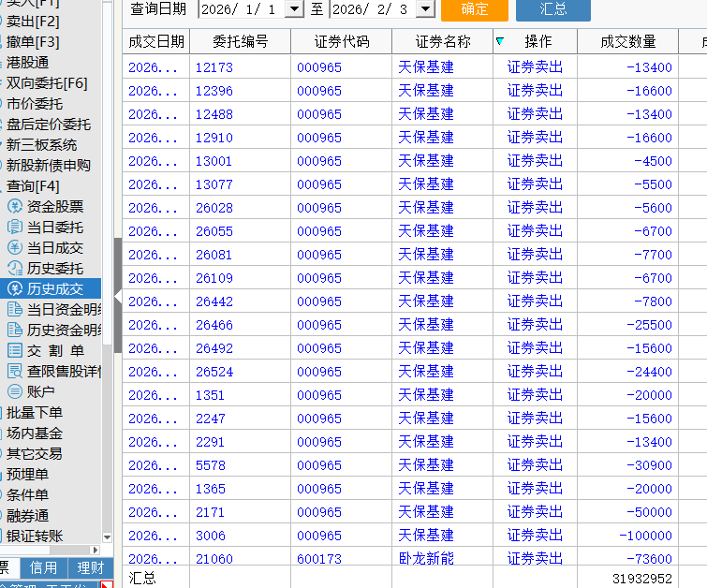This screenshot has width=707, height=588.
Task: Open 历史资金明细 document icon
Action: tap(15, 331)
